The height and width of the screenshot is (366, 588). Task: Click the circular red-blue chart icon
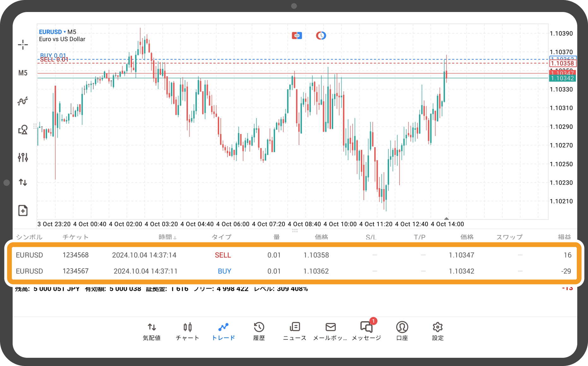pos(321,36)
